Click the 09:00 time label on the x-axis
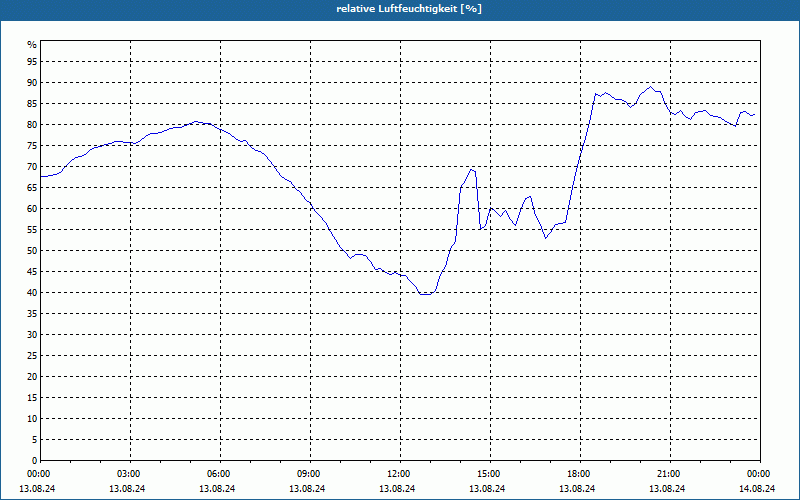This screenshot has height=500, width=800. (308, 474)
